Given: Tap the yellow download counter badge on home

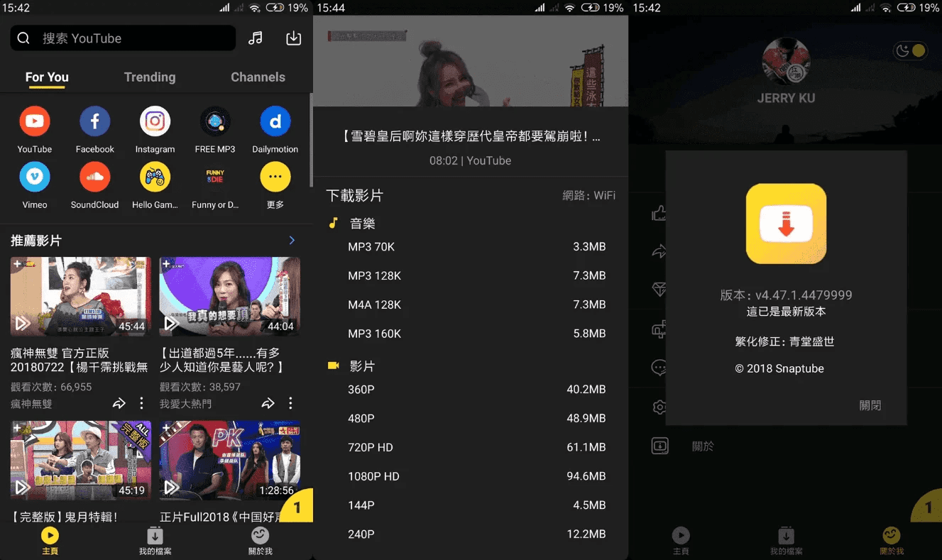Looking at the screenshot, I should coord(298,506).
